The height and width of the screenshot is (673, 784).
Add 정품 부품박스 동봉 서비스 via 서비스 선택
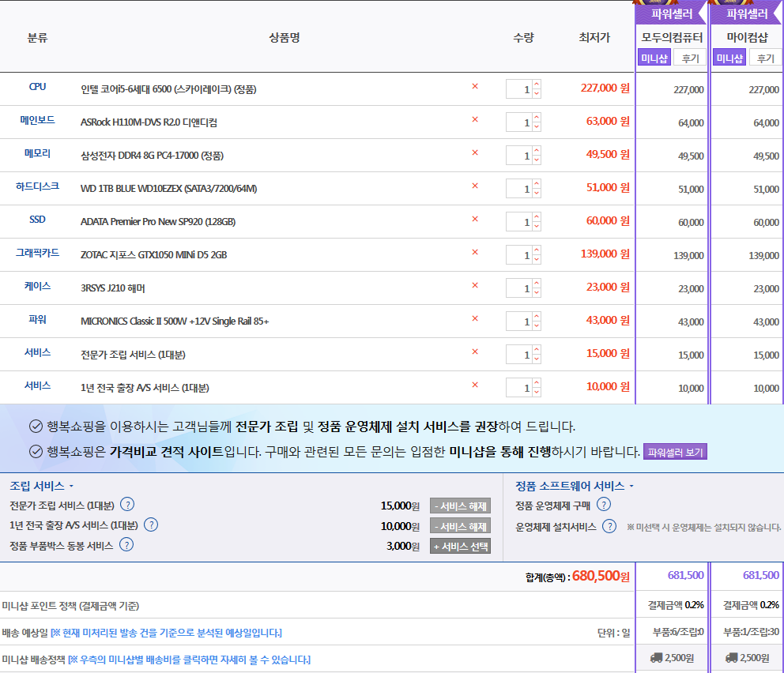tap(460, 546)
